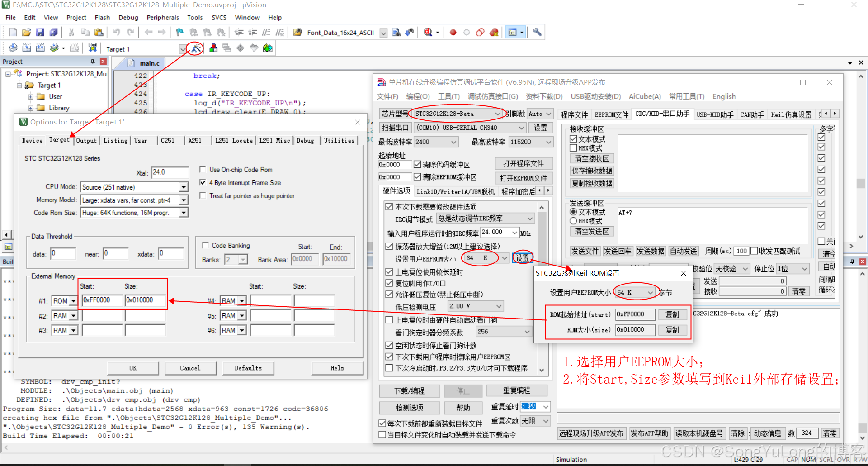Click the 下载/编程 button

point(409,390)
